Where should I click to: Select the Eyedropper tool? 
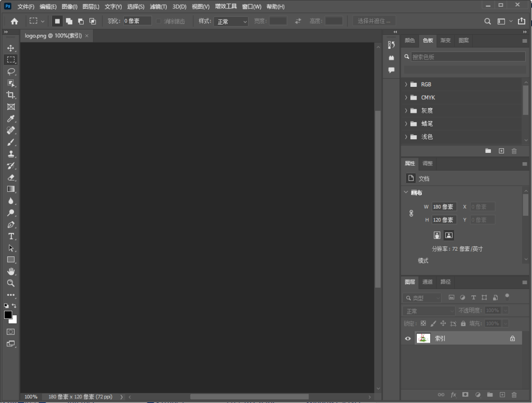click(10, 119)
